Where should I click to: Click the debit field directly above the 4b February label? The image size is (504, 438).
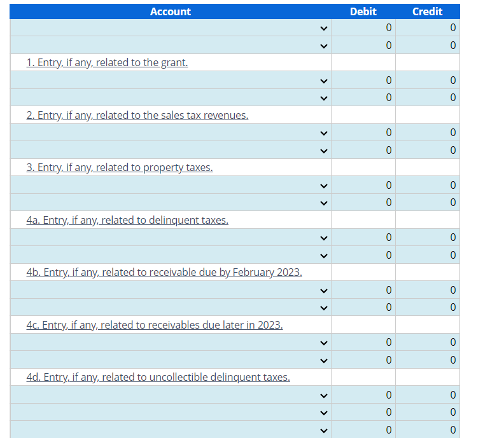(363, 255)
